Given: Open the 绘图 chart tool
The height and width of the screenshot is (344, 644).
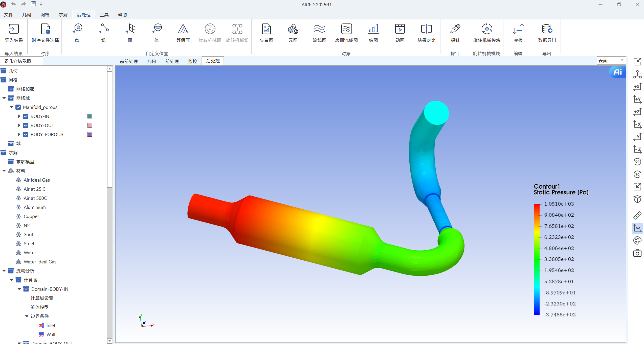Looking at the screenshot, I should pos(373,33).
